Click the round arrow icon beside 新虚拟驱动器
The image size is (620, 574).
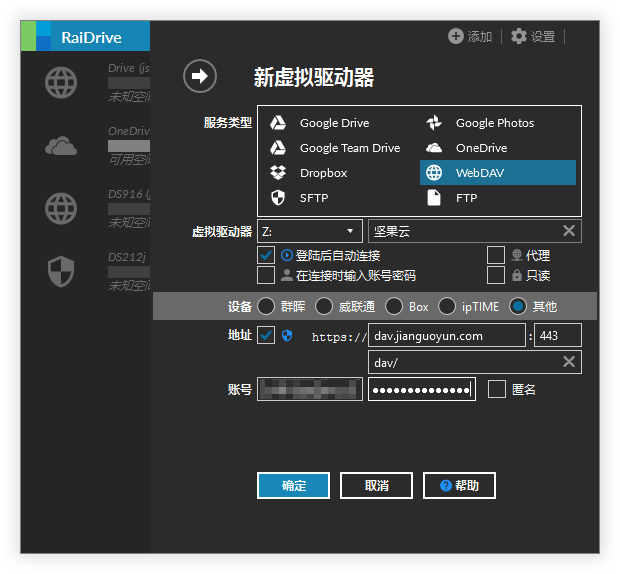coord(200,76)
